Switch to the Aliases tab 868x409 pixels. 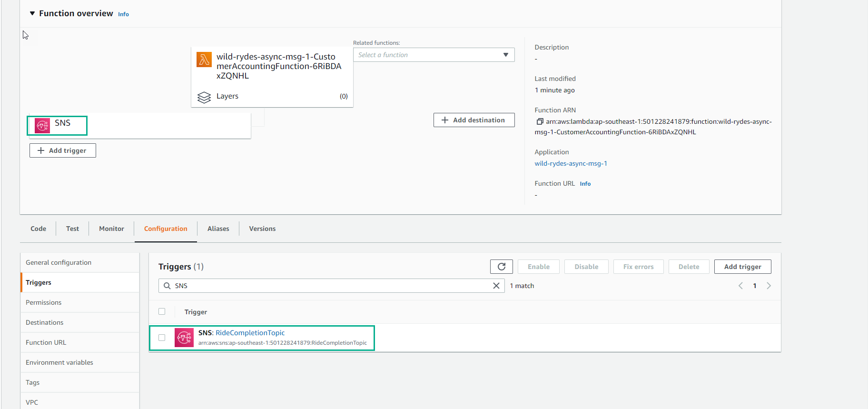[218, 229]
